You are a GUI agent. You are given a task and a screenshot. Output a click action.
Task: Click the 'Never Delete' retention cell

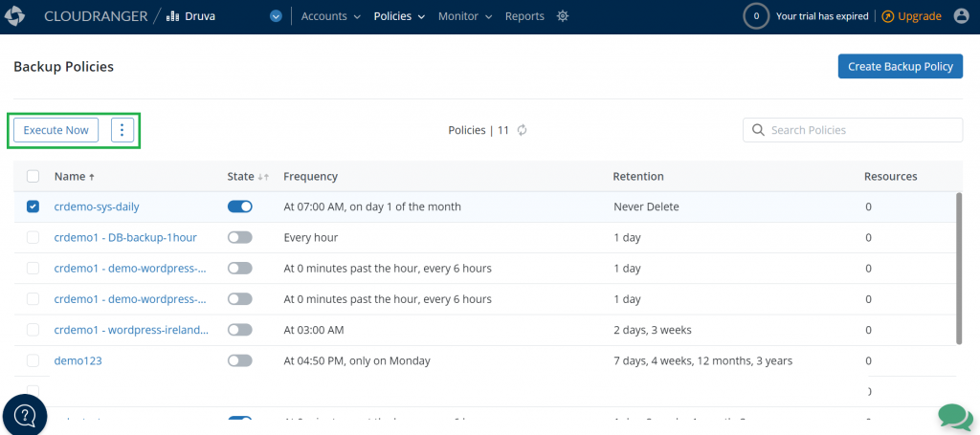point(646,207)
